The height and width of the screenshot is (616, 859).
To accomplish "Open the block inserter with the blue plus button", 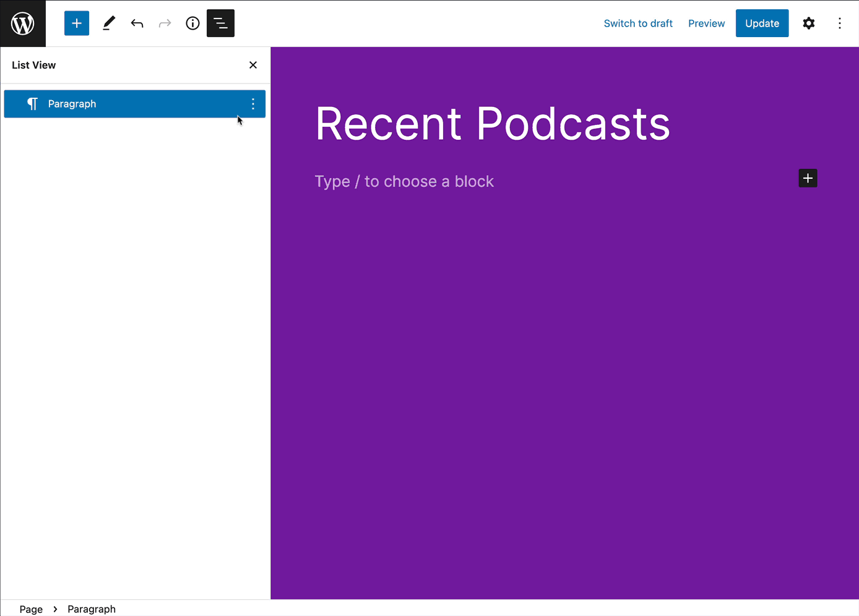I will (77, 24).
